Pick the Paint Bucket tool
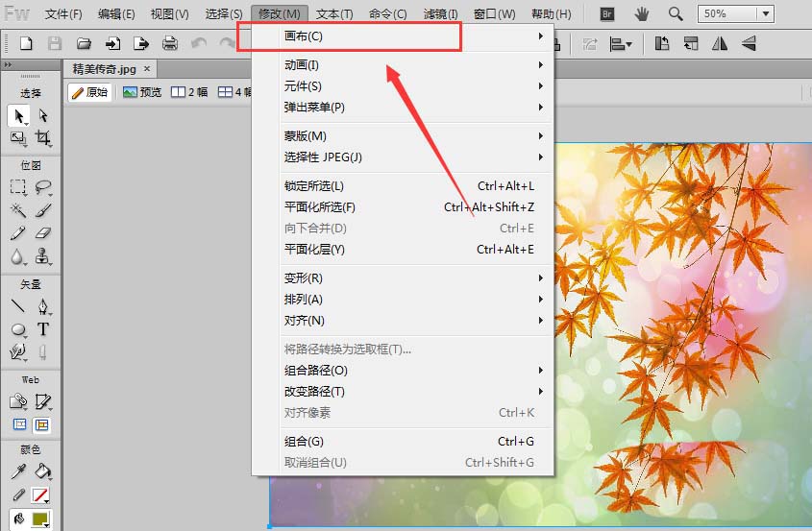 tap(43, 471)
